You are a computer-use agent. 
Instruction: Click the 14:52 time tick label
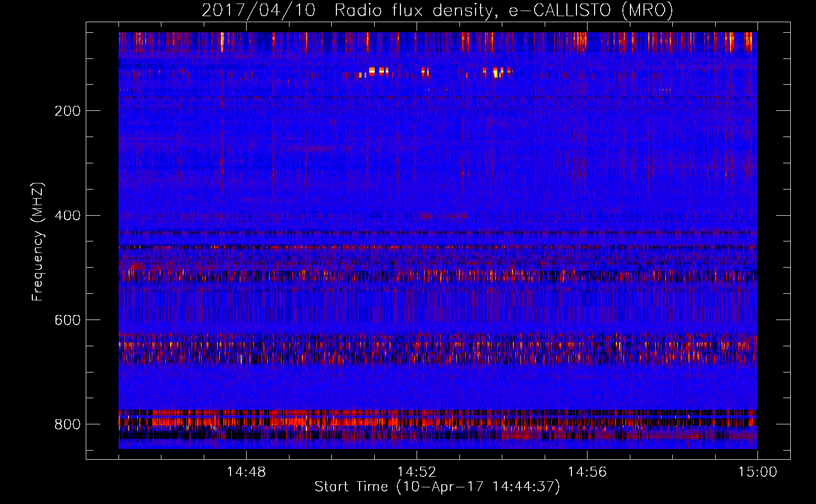[417, 472]
